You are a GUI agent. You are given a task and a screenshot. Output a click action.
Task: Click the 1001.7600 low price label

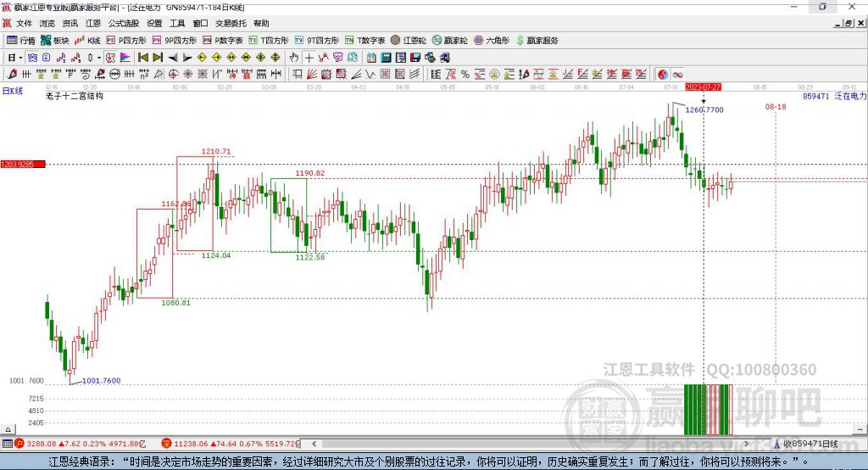point(102,381)
